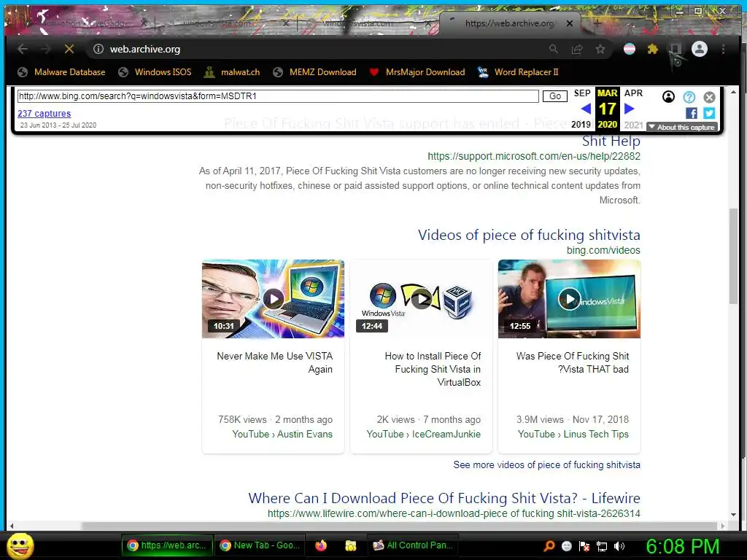Screen dimensions: 747x560
Task: Open the smiley face Start button
Action: pos(21,545)
